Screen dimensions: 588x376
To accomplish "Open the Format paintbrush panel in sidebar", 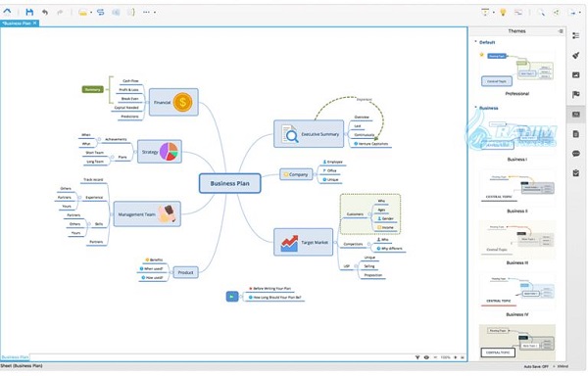I will (x=576, y=56).
